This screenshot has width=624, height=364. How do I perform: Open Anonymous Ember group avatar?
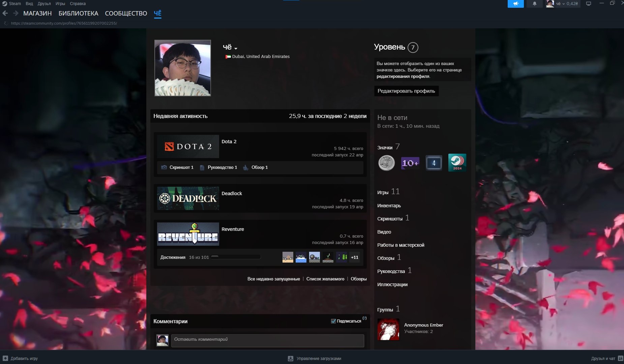tap(388, 329)
